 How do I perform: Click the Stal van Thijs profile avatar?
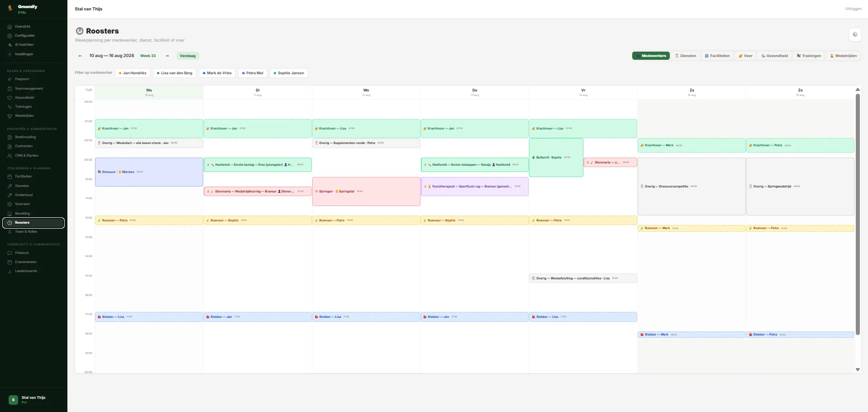coord(13,400)
